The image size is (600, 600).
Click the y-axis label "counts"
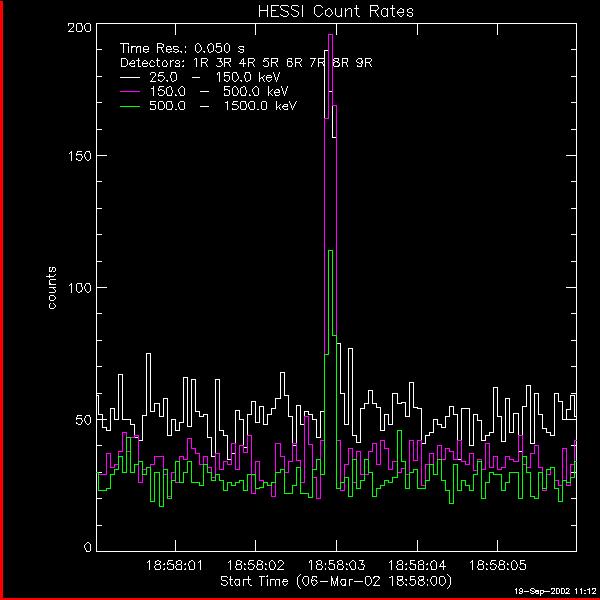tap(51, 288)
